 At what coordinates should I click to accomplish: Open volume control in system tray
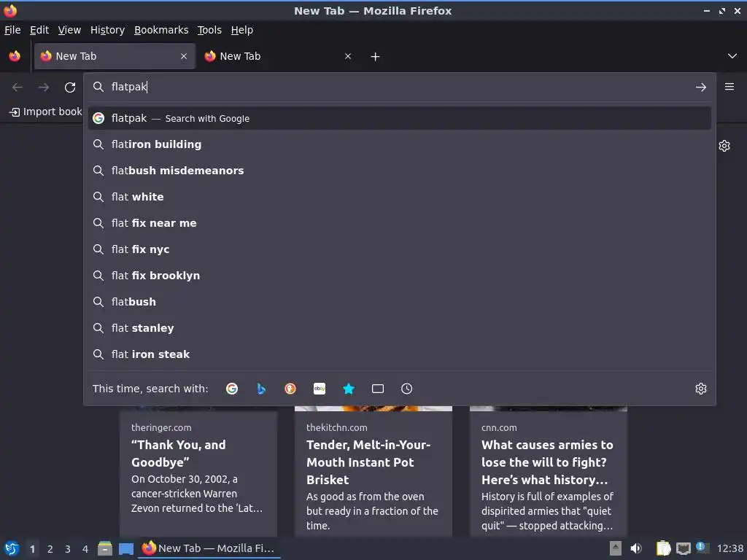point(636,548)
